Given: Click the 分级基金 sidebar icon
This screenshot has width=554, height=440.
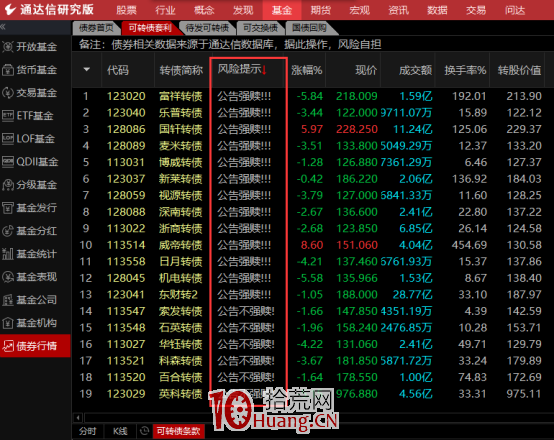Looking at the screenshot, I should [x=7, y=184].
